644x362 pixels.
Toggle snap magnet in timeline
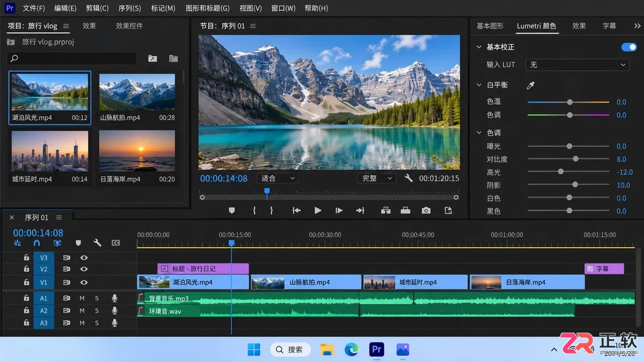coord(37,243)
